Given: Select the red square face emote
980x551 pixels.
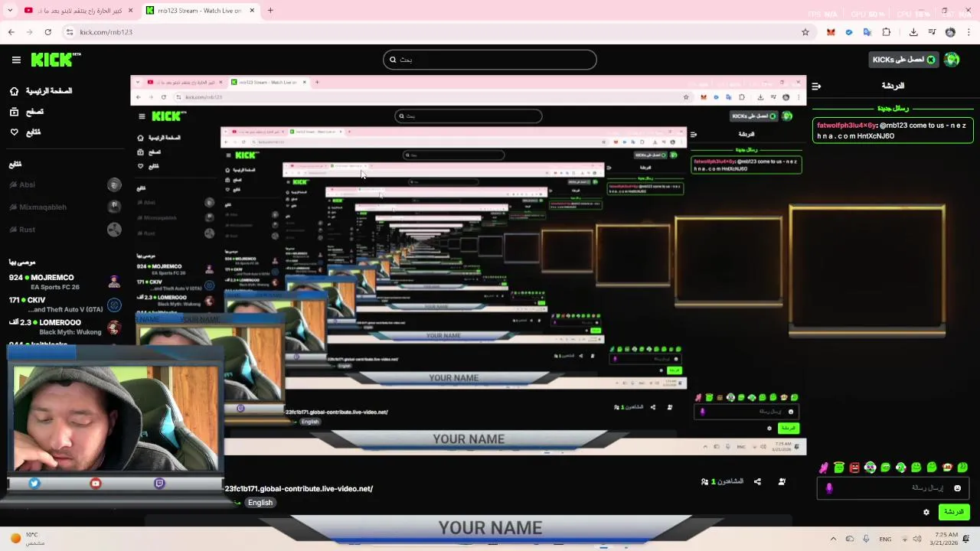Looking at the screenshot, I should (854, 468).
